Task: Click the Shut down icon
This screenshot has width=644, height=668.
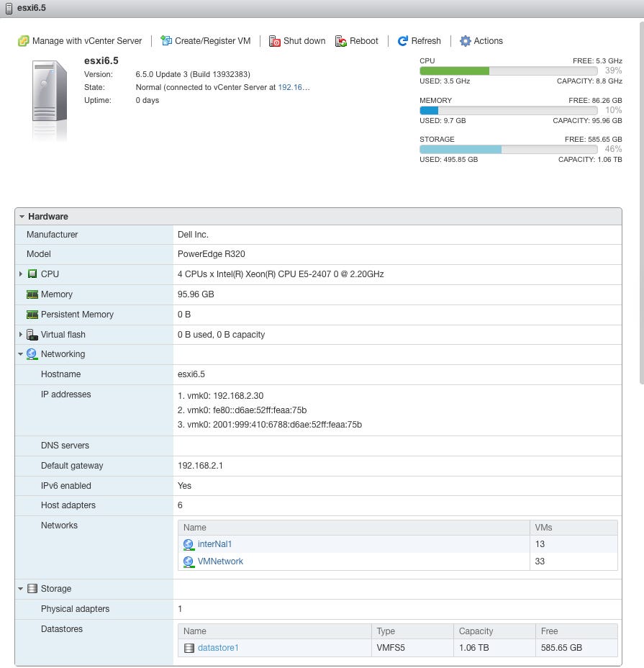Action: tap(275, 41)
